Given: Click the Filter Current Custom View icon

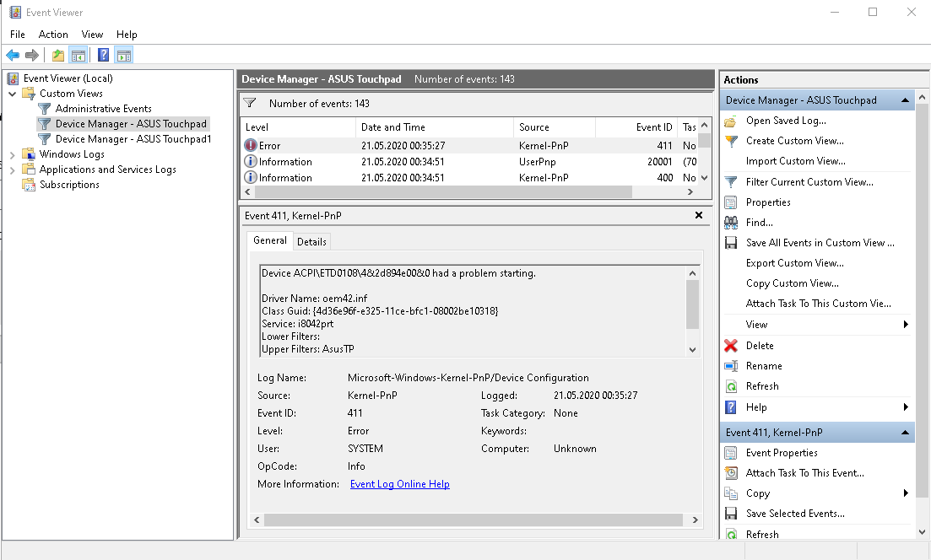Looking at the screenshot, I should pos(731,182).
